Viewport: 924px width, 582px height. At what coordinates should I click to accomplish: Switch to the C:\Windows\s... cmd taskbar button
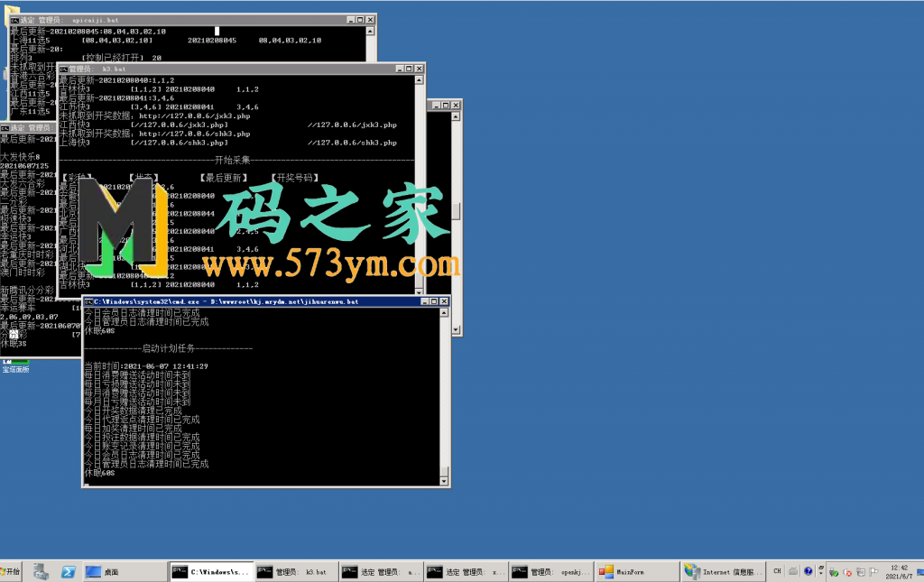coord(211,571)
